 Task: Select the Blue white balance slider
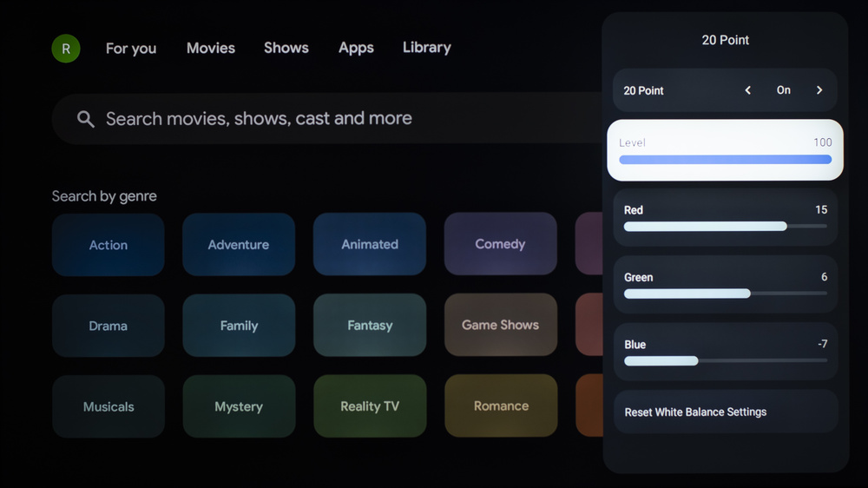click(725, 360)
